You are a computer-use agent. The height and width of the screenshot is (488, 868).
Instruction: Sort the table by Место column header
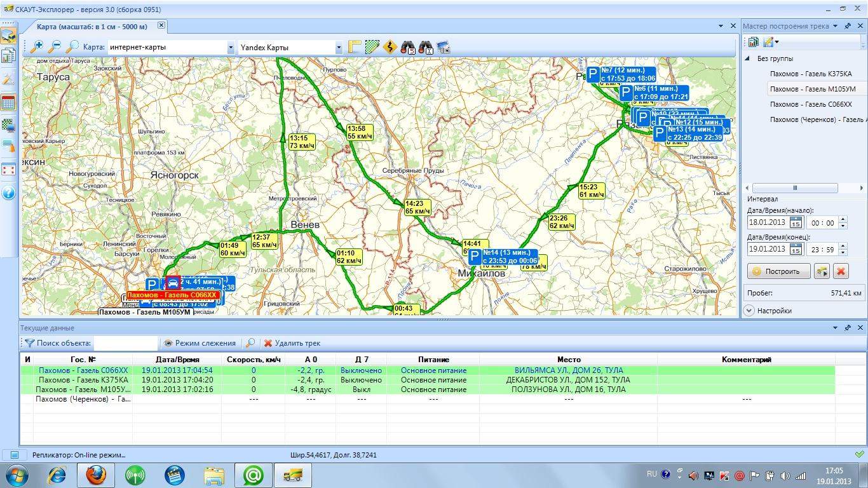click(x=568, y=360)
